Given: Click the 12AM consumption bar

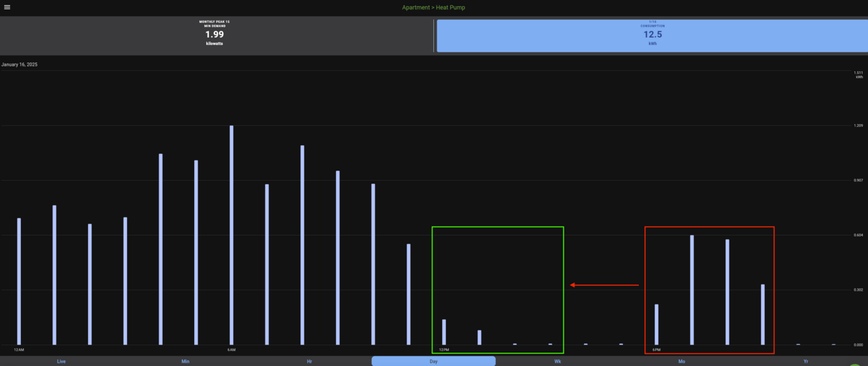Looking at the screenshot, I should (x=19, y=281).
